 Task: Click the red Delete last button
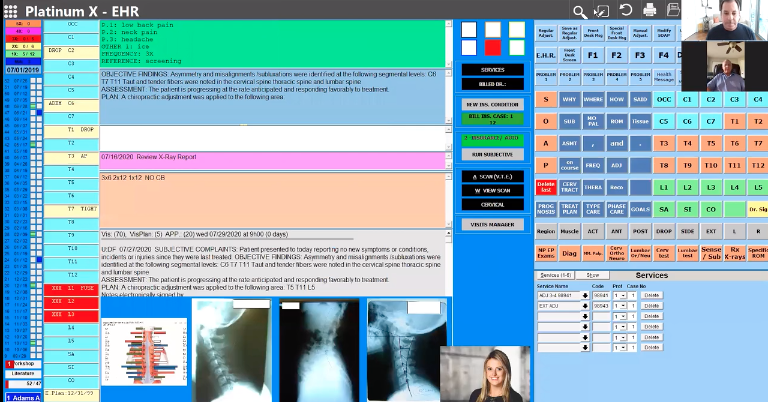pos(546,187)
